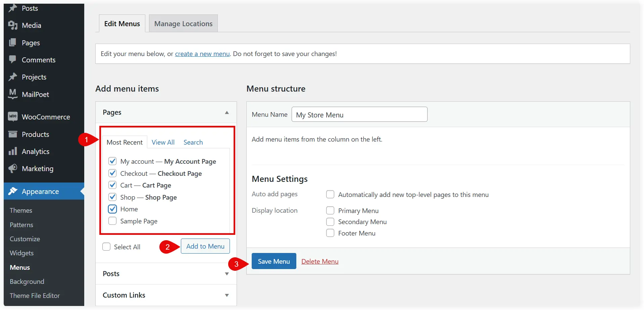Screen dimensions: 644x310
Task: Open the Comments sidebar menu label
Action: tap(39, 60)
